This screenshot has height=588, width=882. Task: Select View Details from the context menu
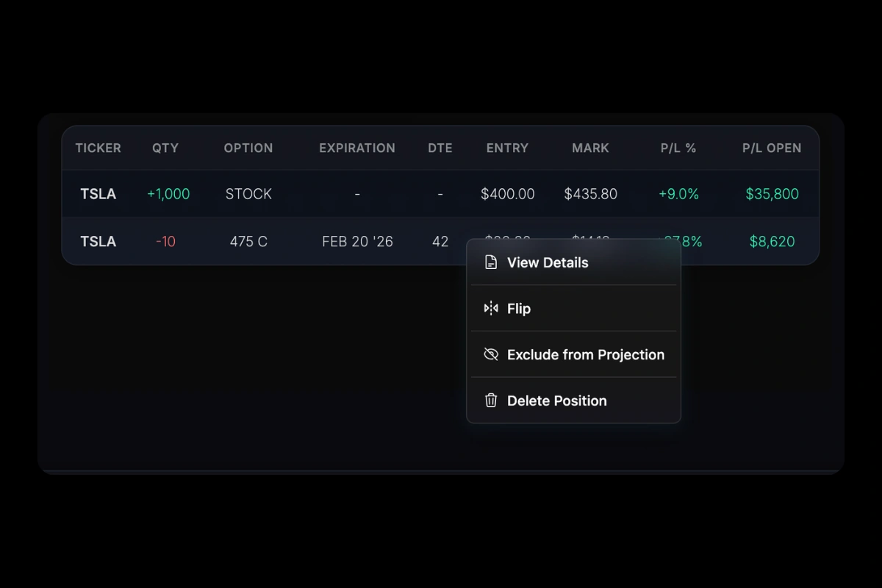tap(548, 262)
